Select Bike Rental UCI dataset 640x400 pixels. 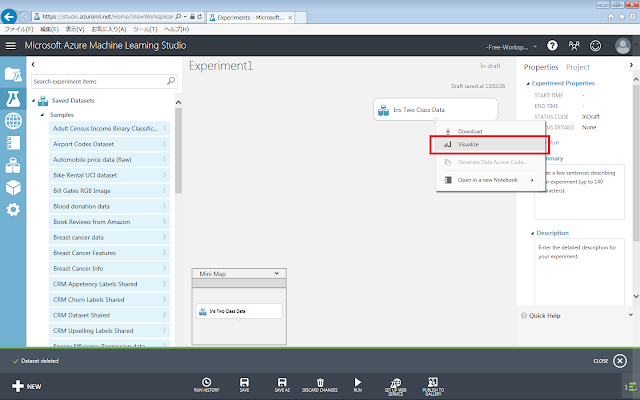click(109, 175)
